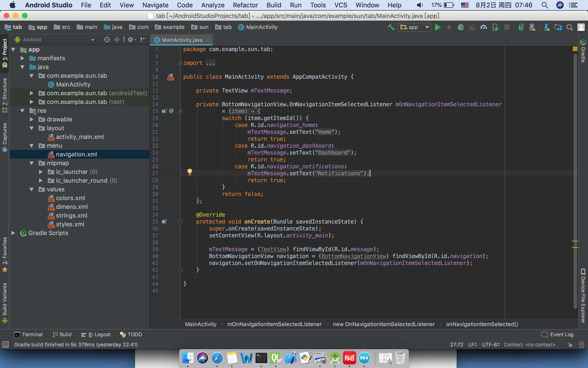Viewport: 588px width, 368px height.
Task: Toggle the Captures tool window
Action: (x=5, y=137)
